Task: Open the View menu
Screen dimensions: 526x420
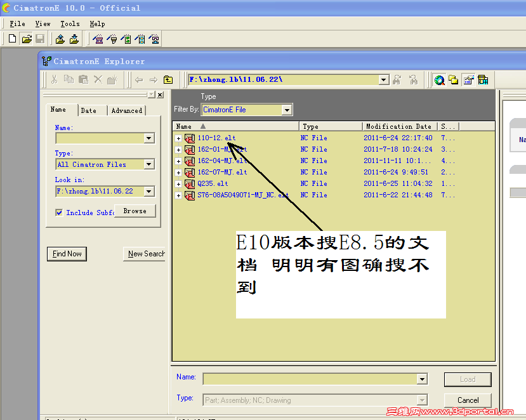Action: point(43,24)
